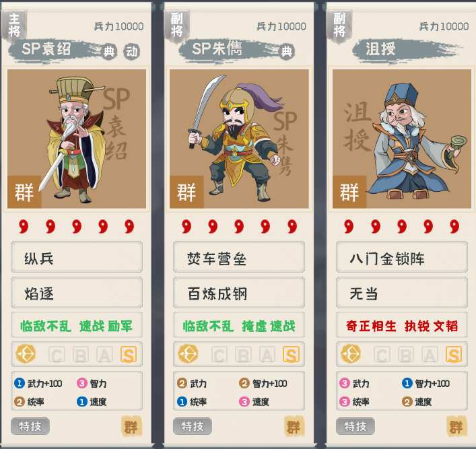Open the 八门金锁阵 skill slot
476x449 pixels.
tap(402, 257)
